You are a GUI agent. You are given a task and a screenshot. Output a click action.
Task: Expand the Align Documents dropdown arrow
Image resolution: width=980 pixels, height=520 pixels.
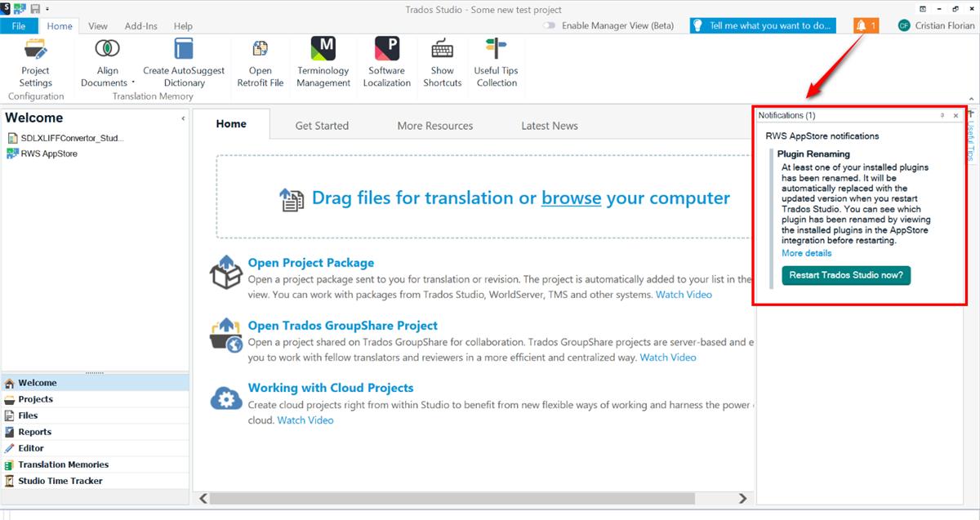tap(133, 82)
